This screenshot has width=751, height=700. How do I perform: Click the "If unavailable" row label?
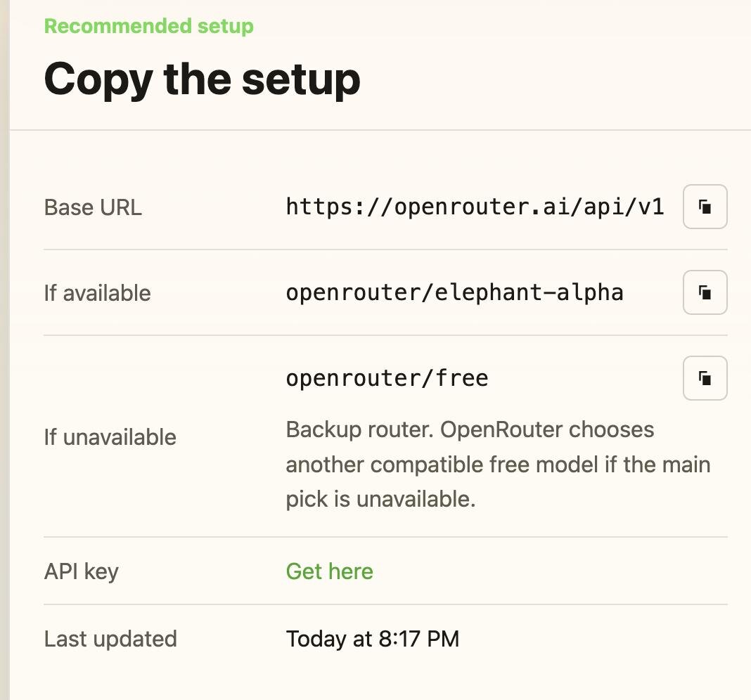click(110, 437)
